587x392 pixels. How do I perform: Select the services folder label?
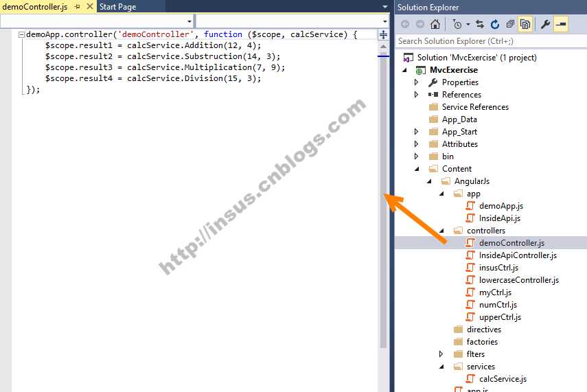click(481, 367)
